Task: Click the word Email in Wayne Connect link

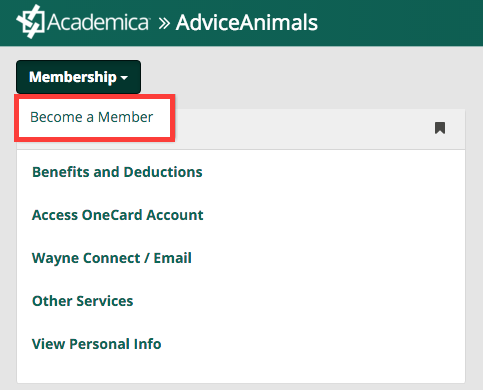Action: click(x=172, y=258)
